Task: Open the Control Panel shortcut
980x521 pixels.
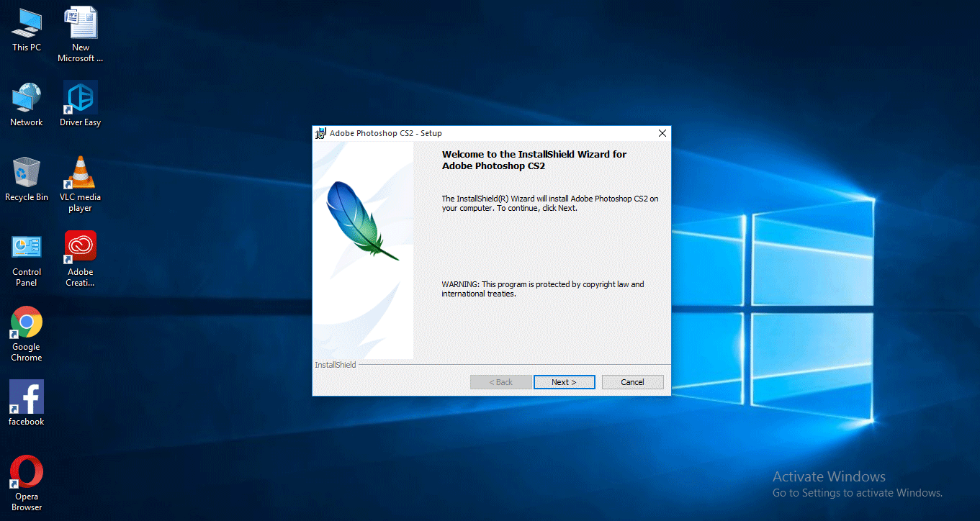Action: [x=27, y=248]
